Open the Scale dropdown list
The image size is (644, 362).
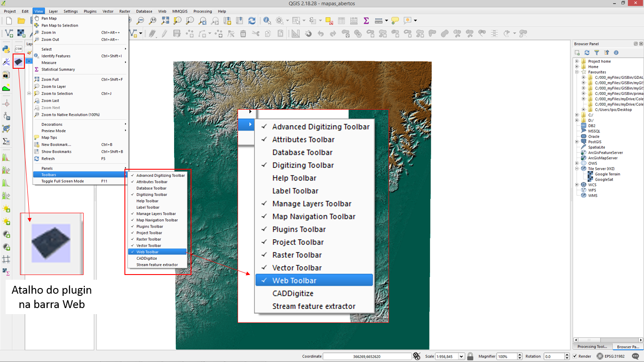[x=461, y=356]
